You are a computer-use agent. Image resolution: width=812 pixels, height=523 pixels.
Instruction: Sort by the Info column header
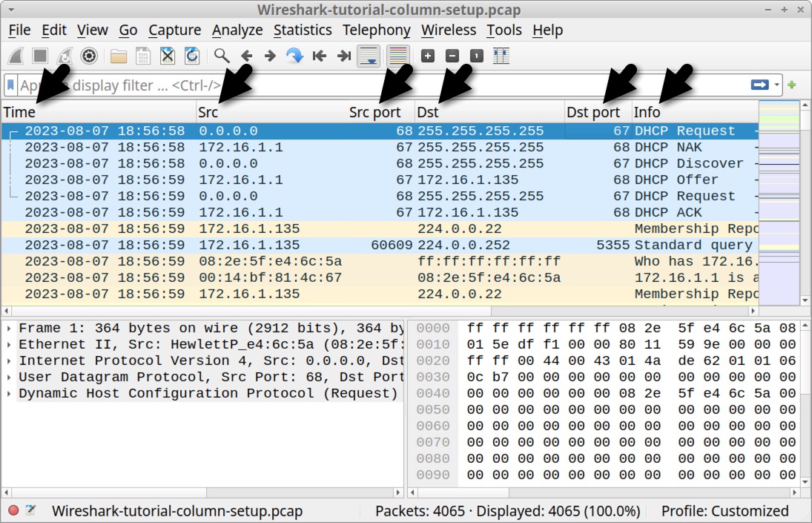[695, 112]
